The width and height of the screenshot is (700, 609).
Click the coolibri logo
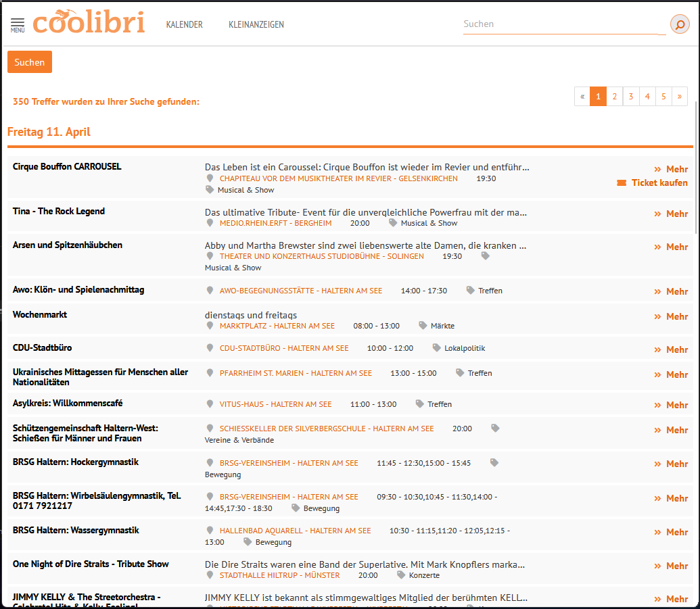tap(89, 22)
